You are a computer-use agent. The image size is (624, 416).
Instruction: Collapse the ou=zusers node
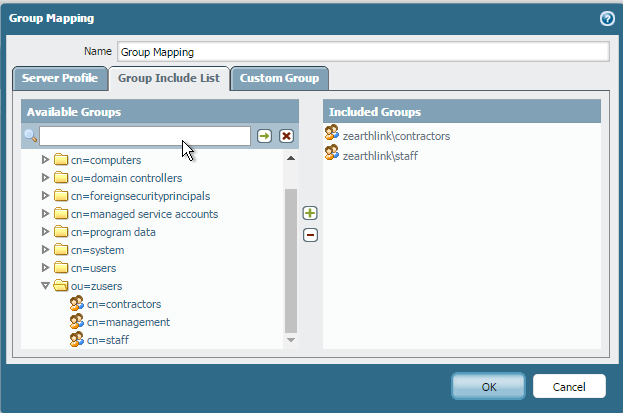(45, 286)
